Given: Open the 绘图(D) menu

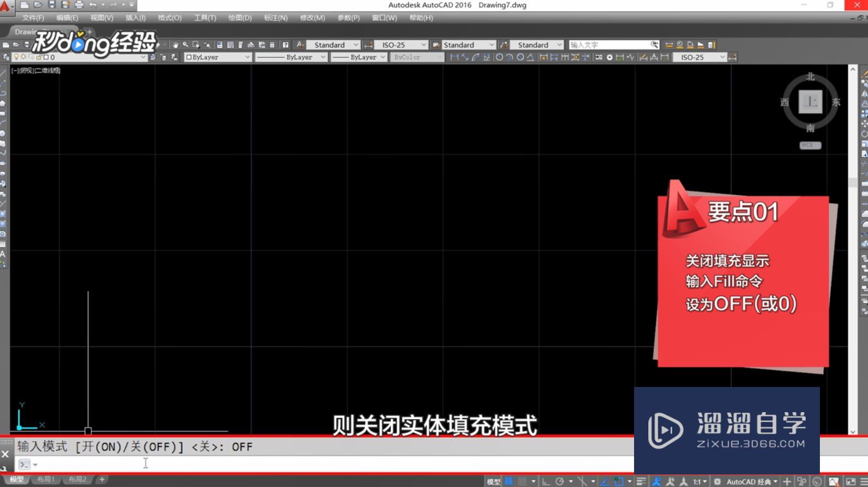Looking at the screenshot, I should 240,18.
